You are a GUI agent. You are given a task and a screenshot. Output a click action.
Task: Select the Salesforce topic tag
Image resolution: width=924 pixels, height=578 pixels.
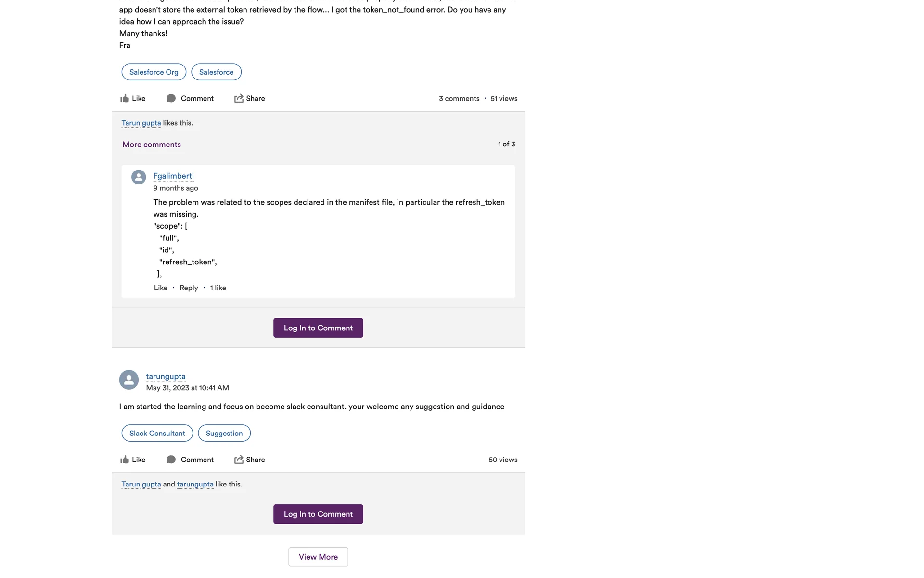pyautogui.click(x=216, y=72)
